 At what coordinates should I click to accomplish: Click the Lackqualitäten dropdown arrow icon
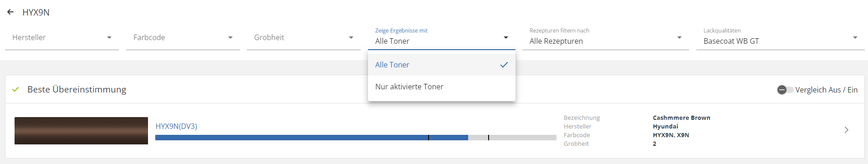click(855, 37)
